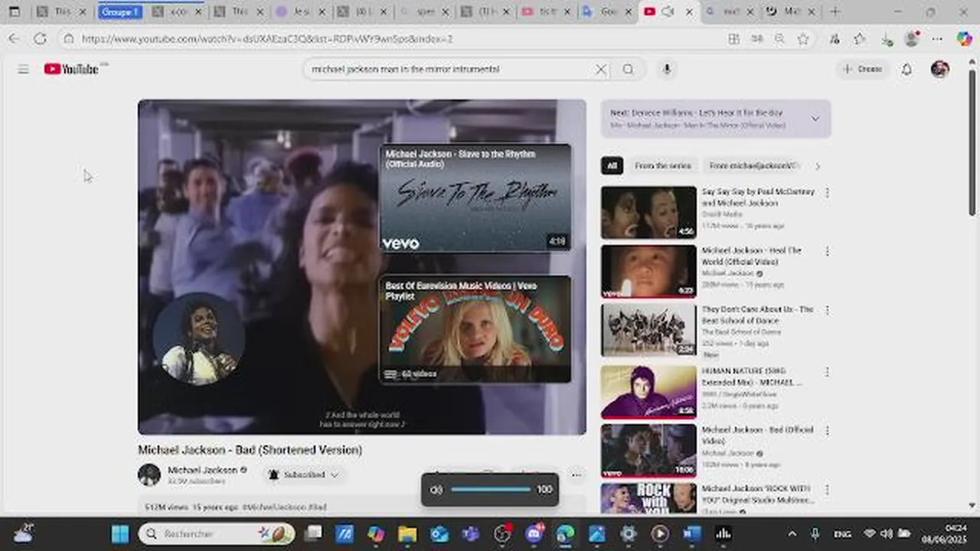Open a new browser tab
The height and width of the screenshot is (551, 980).
pos(835,11)
